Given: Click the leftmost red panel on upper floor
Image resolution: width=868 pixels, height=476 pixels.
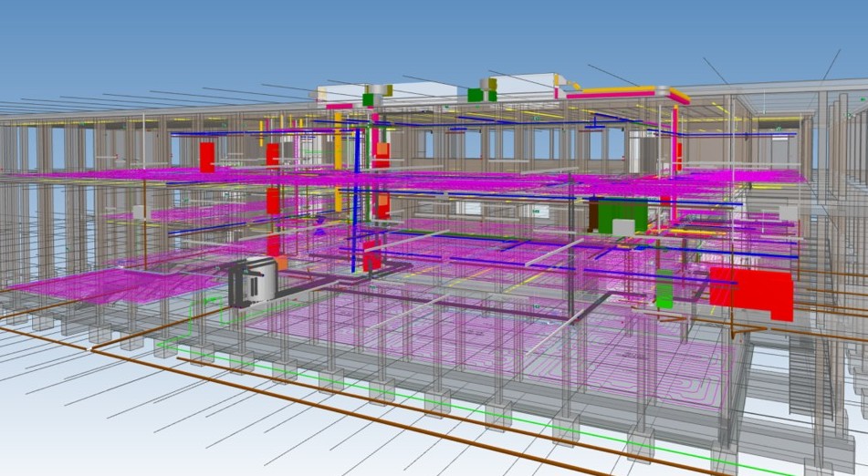Looking at the screenshot, I should point(207,156).
